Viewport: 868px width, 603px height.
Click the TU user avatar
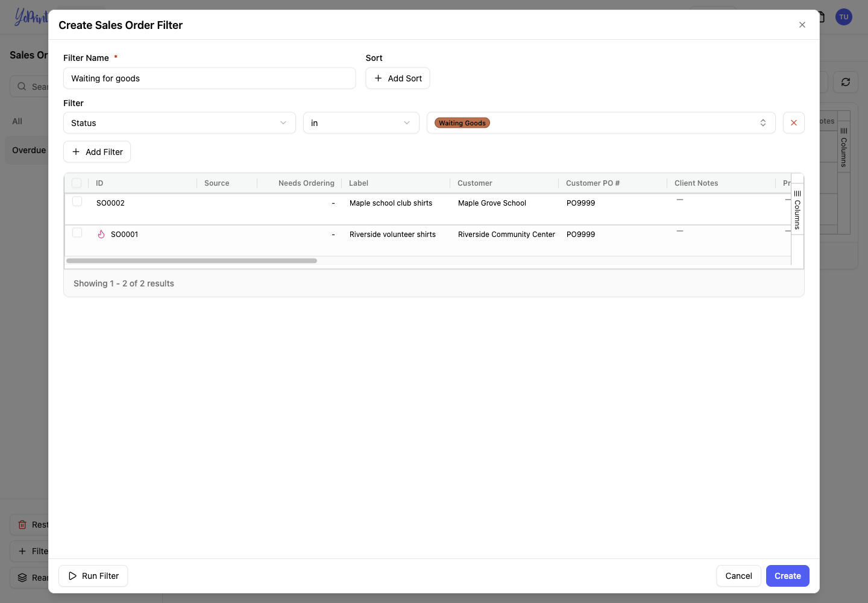click(x=844, y=17)
